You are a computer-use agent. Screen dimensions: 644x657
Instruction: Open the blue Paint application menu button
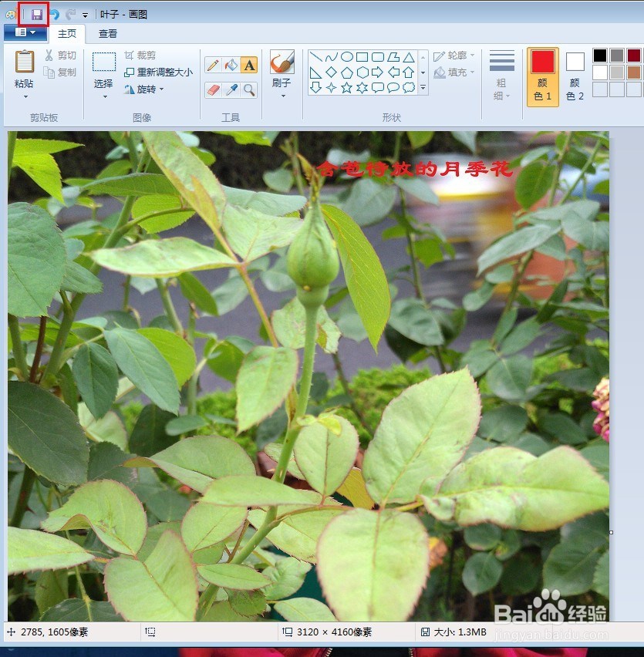25,32
